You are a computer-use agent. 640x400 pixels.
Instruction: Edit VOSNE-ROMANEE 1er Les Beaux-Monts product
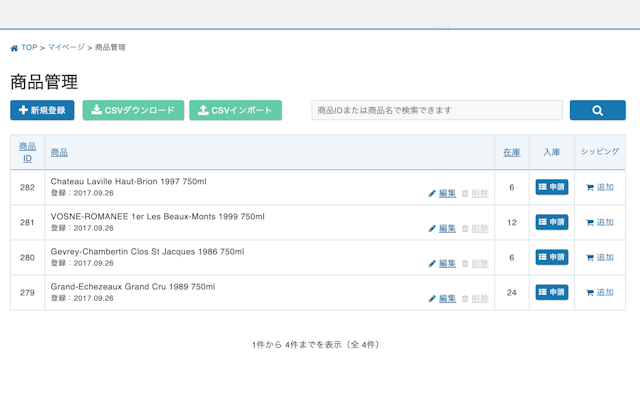point(442,228)
